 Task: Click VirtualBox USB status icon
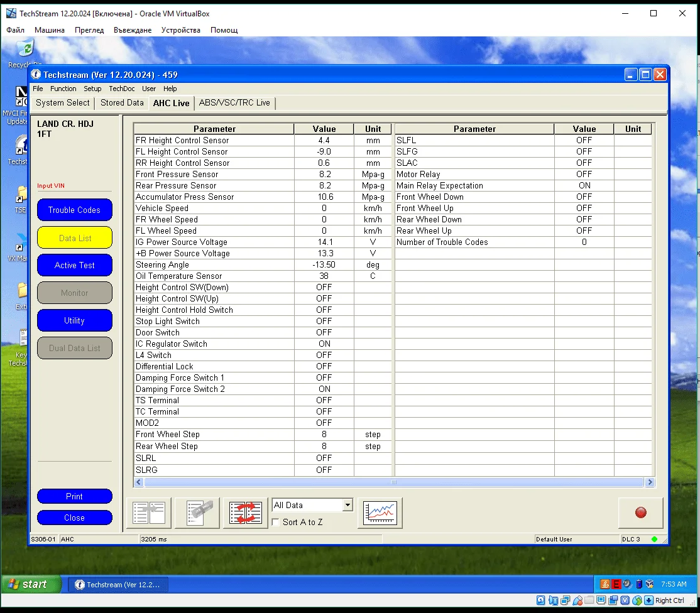point(577,600)
